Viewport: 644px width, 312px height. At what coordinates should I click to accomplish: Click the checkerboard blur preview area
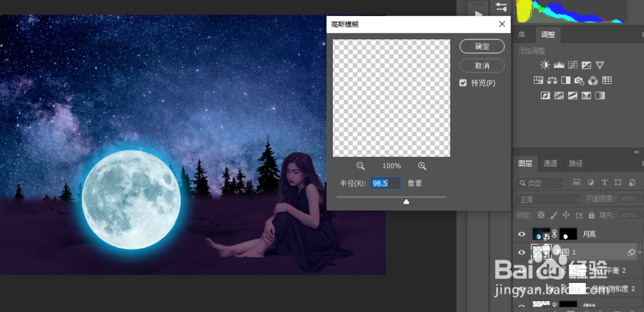[x=392, y=98]
